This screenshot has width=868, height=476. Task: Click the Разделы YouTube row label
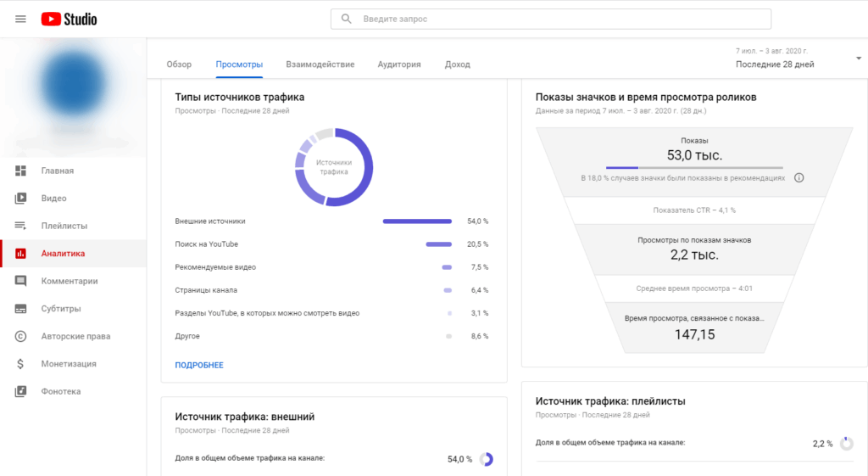(267, 313)
